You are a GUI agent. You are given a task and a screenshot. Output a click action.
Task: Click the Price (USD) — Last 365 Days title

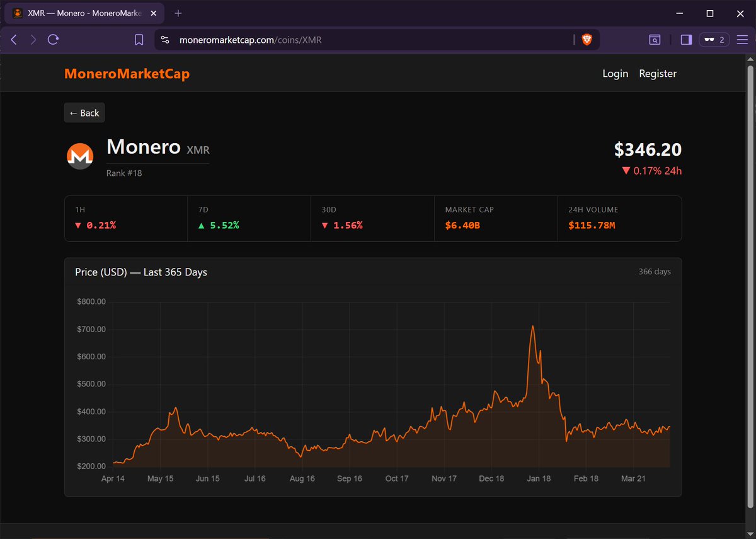click(141, 272)
